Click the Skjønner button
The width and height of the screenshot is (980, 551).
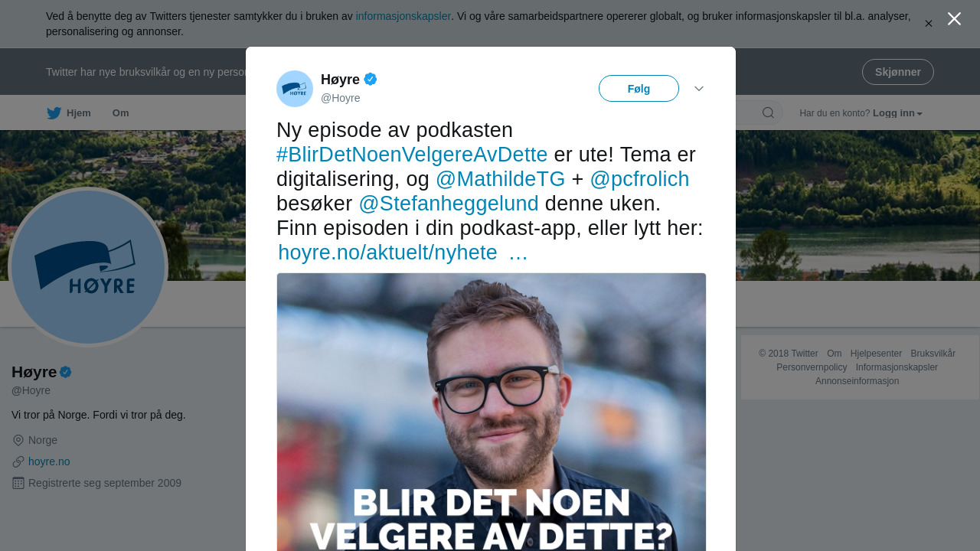coord(898,72)
